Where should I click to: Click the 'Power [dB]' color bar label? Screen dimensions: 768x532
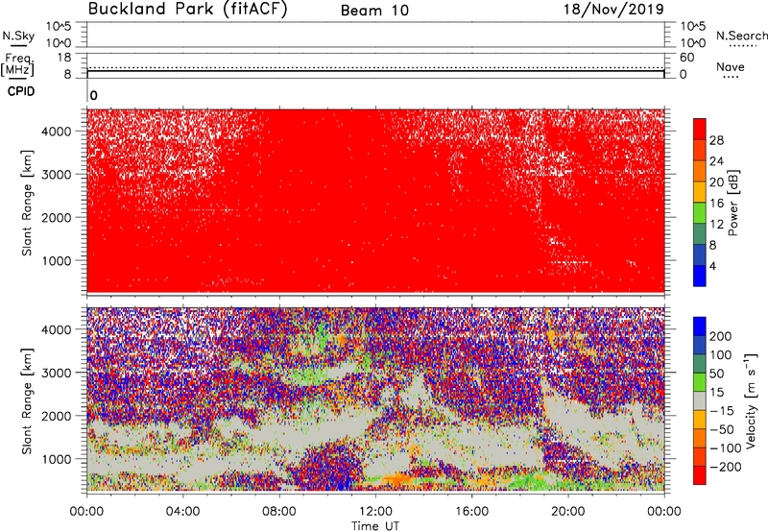733,203
